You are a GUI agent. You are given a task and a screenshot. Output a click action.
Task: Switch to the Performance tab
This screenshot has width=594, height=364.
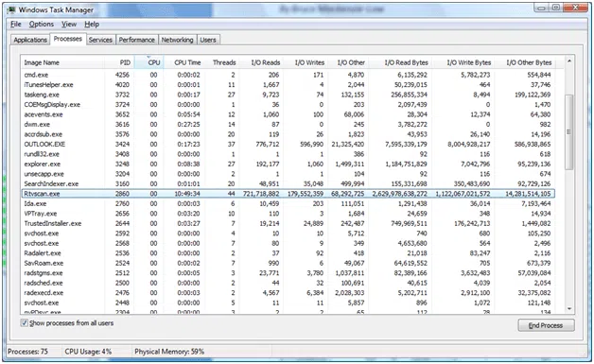[137, 40]
